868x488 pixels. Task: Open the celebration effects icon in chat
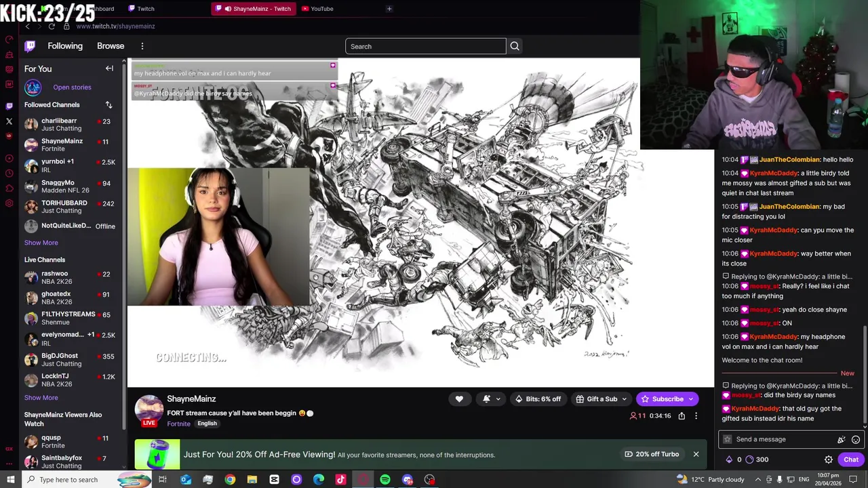(842, 440)
